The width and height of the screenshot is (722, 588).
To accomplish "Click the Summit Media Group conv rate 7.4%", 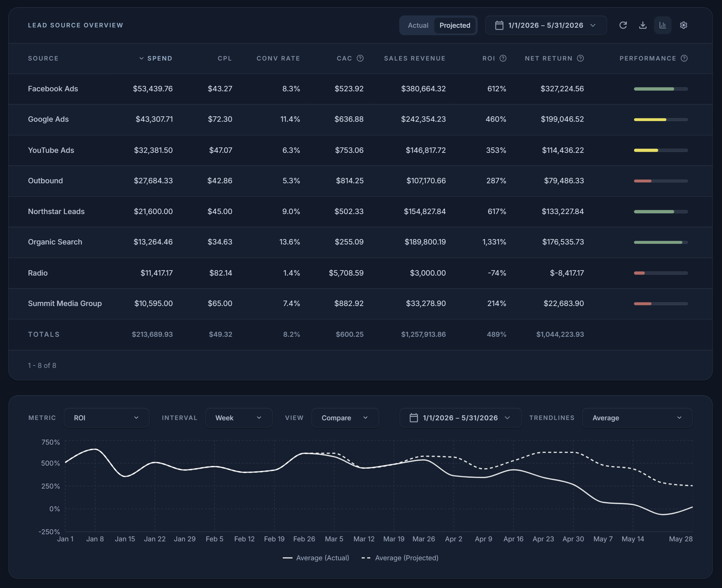I will [x=292, y=304].
